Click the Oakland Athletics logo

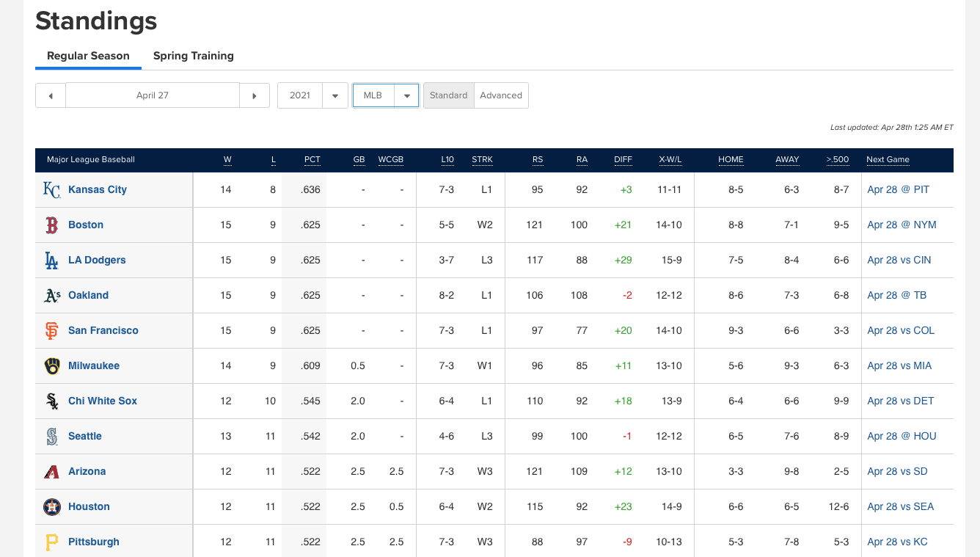[51, 295]
